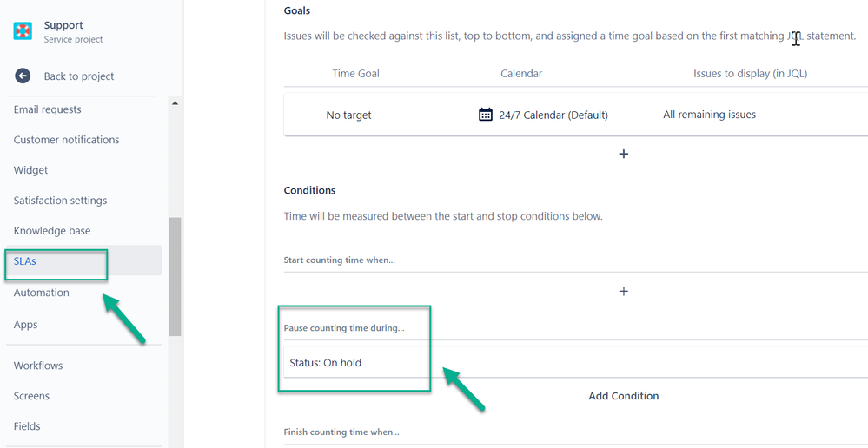Image resolution: width=868 pixels, height=448 pixels.
Task: Open Email requests settings
Action: coord(48,109)
